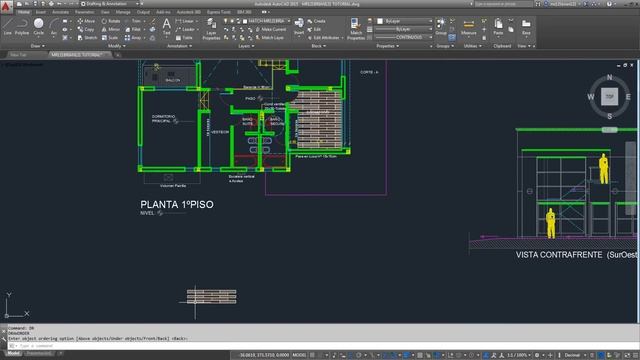The height and width of the screenshot is (360, 640).
Task: Click the Create block button
Action: pyautogui.click(x=317, y=21)
